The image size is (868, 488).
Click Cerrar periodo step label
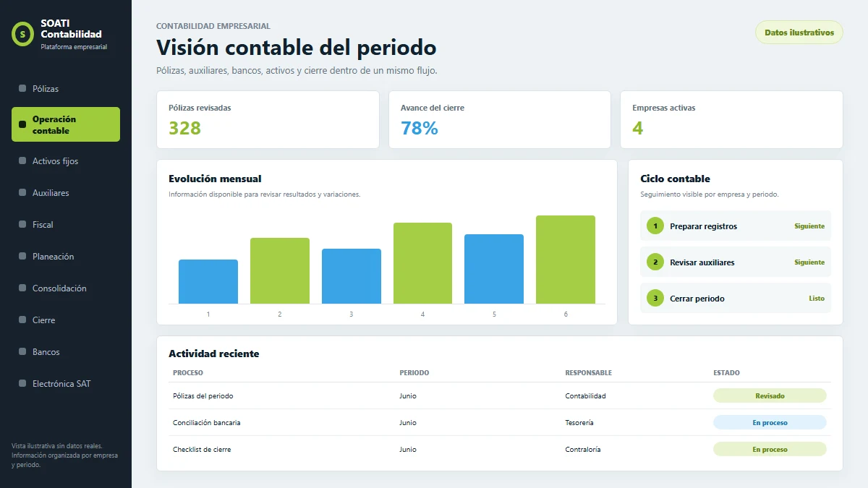point(697,299)
